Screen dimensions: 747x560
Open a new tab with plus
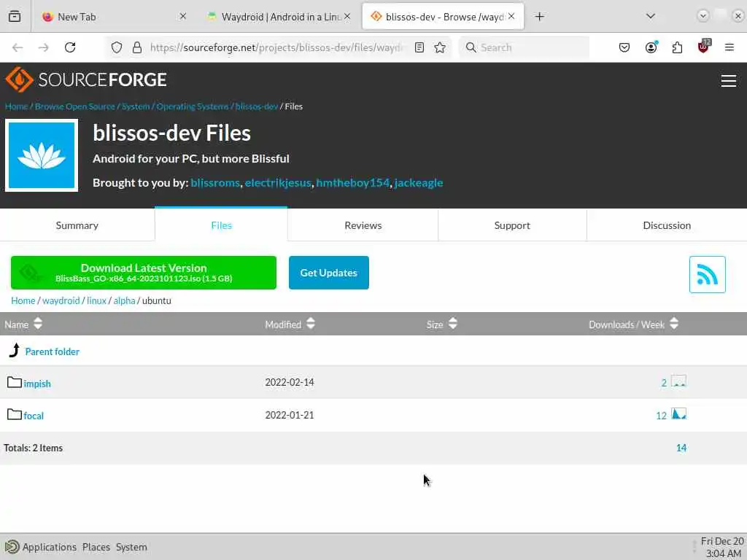pyautogui.click(x=539, y=17)
